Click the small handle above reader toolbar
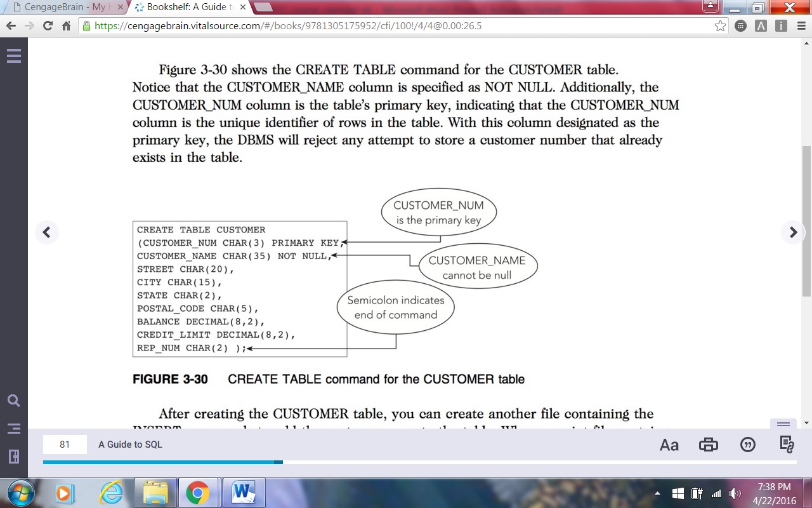The height and width of the screenshot is (508, 812). click(x=783, y=424)
